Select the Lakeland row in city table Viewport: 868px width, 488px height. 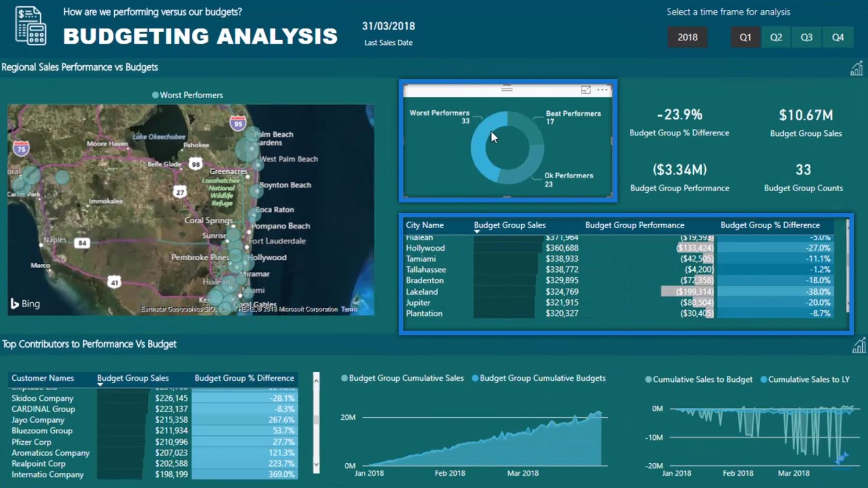(619, 292)
